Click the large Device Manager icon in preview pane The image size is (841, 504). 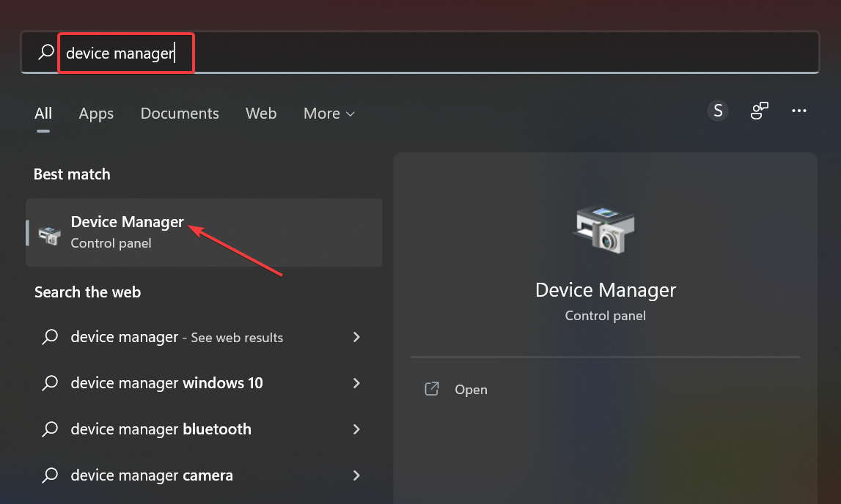(x=604, y=229)
